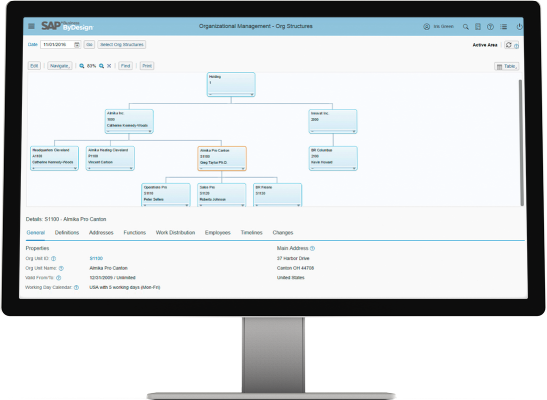
Task: Click the zoom out magnifier icon
Action: point(82,66)
